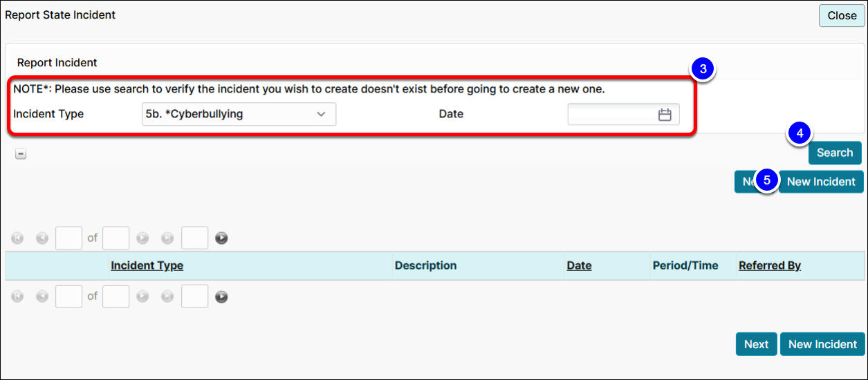Open the Date calendar picker icon
The height and width of the screenshot is (380, 868).
pyautogui.click(x=665, y=115)
